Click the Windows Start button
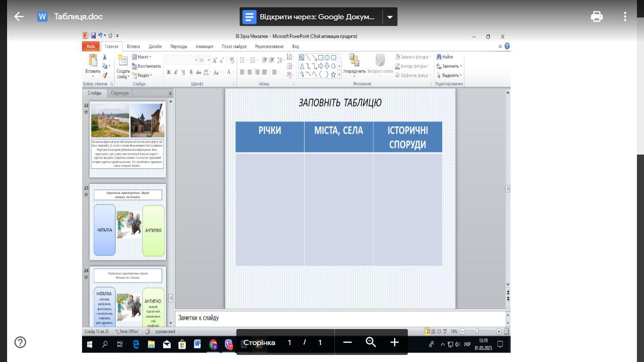Image resolution: width=644 pixels, height=362 pixels. (90, 345)
